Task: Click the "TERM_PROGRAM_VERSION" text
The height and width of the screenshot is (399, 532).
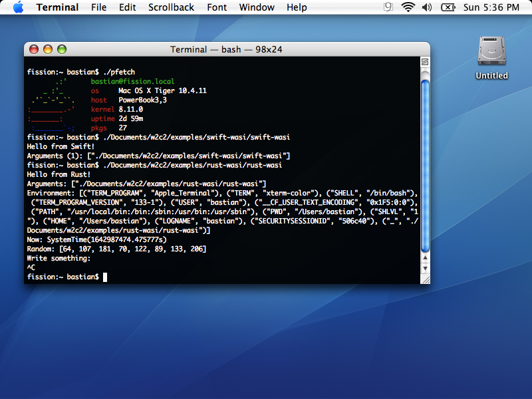Action: click(79, 203)
